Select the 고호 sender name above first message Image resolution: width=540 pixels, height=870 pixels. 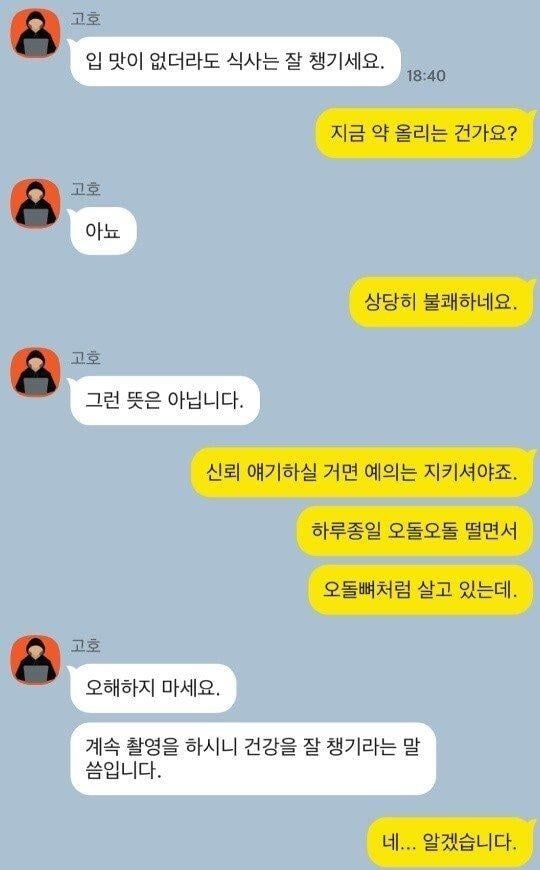pos(85,19)
